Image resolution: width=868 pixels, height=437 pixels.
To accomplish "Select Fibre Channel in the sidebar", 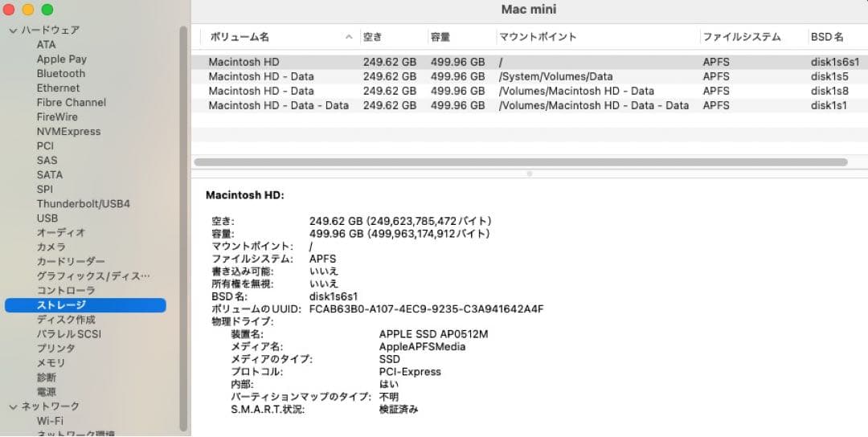I will tap(72, 102).
